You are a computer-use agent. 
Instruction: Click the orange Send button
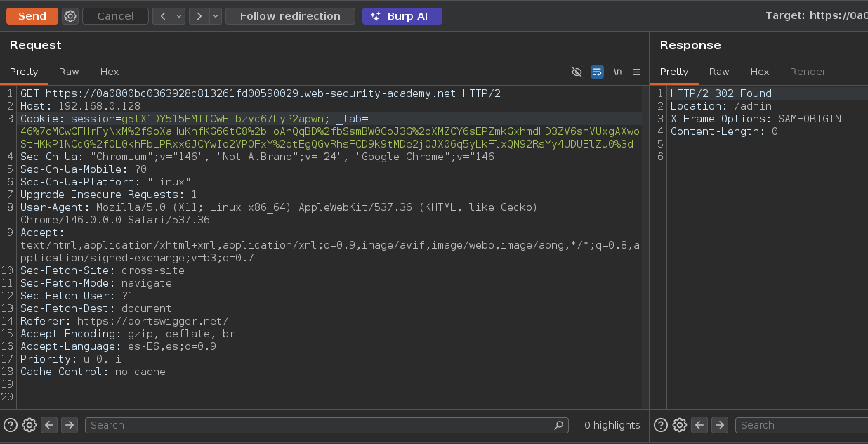[x=32, y=16]
